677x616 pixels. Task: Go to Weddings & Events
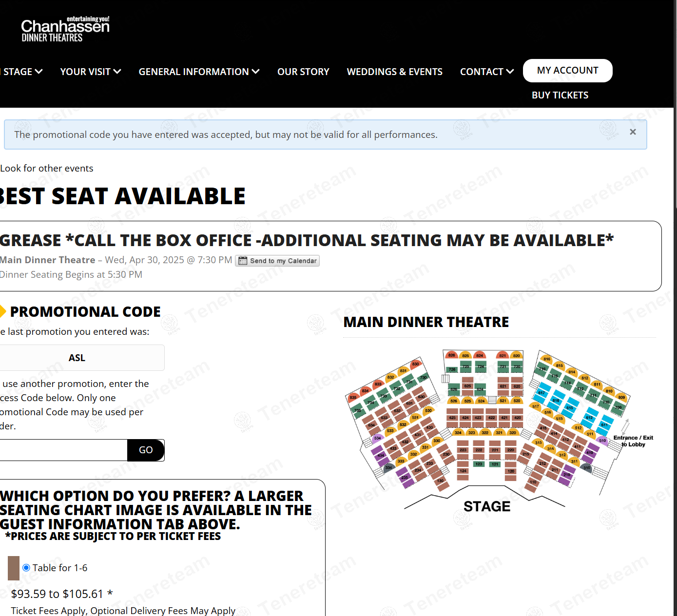point(394,72)
